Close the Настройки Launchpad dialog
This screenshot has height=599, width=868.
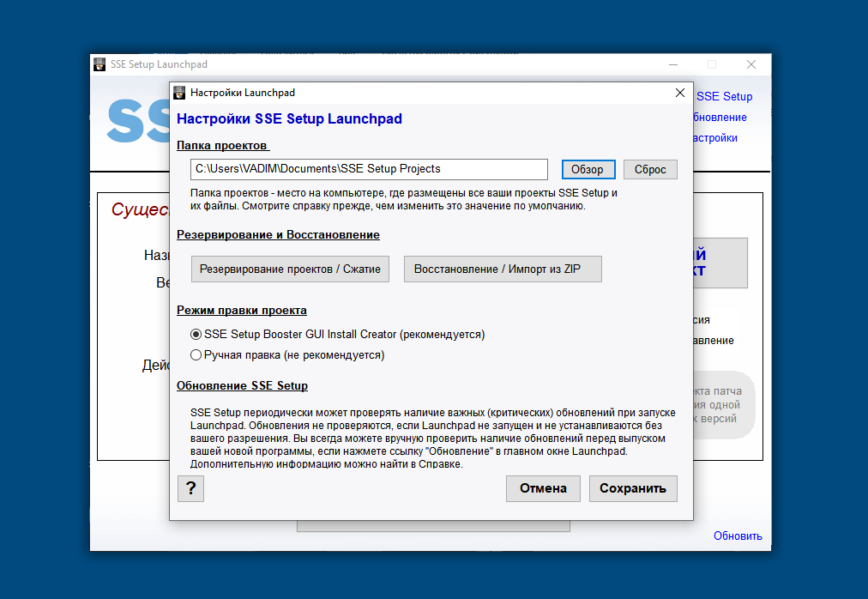[680, 93]
